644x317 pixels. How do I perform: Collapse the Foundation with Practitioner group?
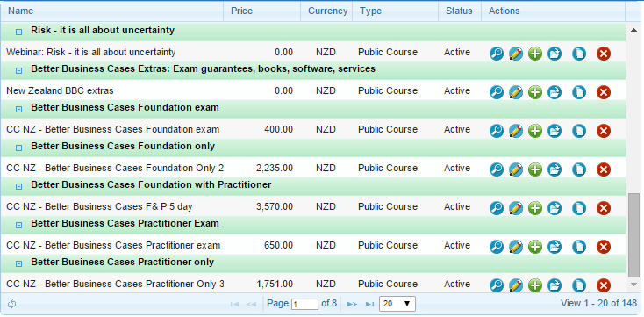pyautogui.click(x=19, y=187)
